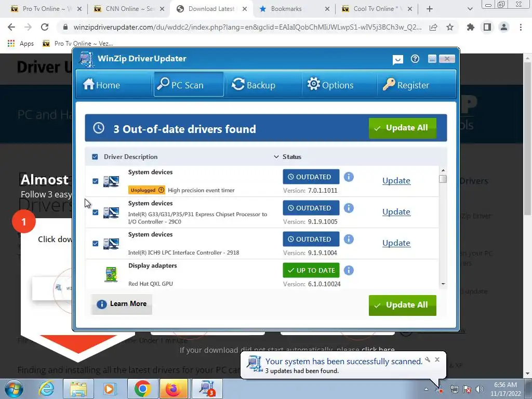
Task: Switch to the PC Scan tab
Action: pyautogui.click(x=189, y=85)
